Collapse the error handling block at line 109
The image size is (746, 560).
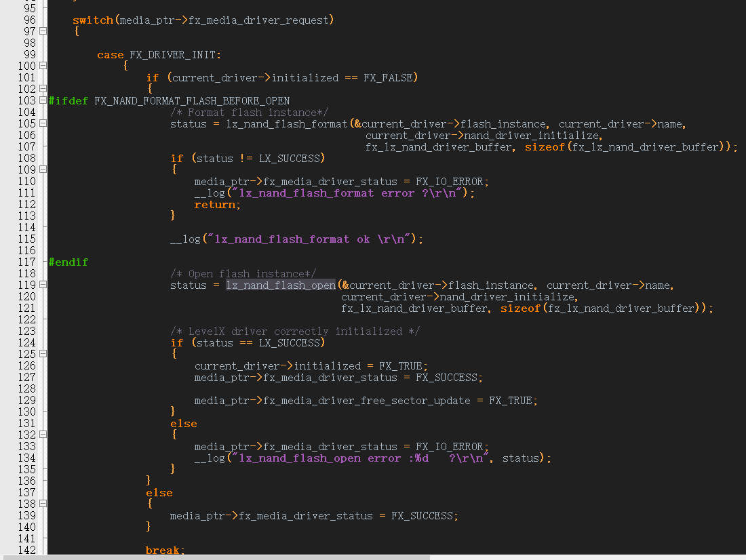tap(42, 169)
